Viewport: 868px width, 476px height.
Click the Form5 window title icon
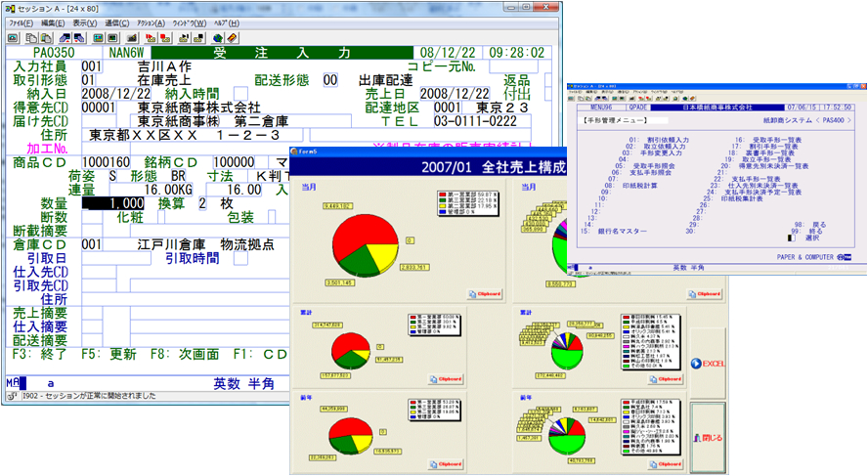click(x=294, y=151)
